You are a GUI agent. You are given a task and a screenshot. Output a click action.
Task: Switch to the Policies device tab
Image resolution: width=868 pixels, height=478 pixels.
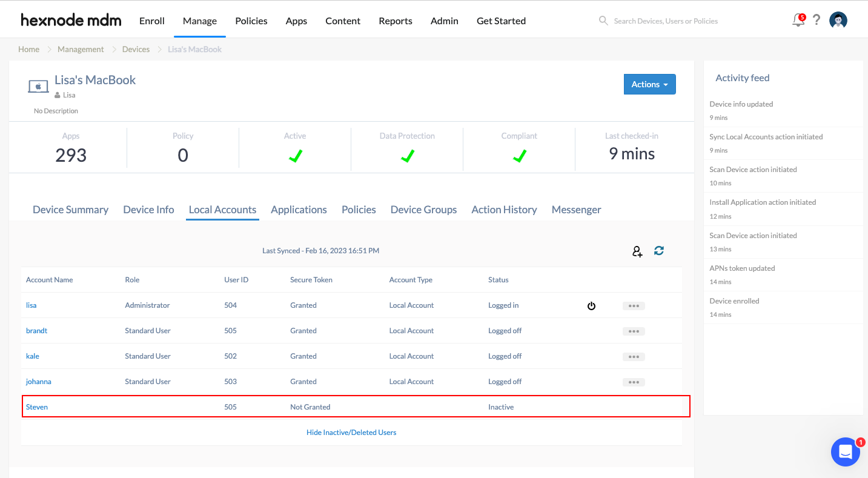pyautogui.click(x=359, y=210)
